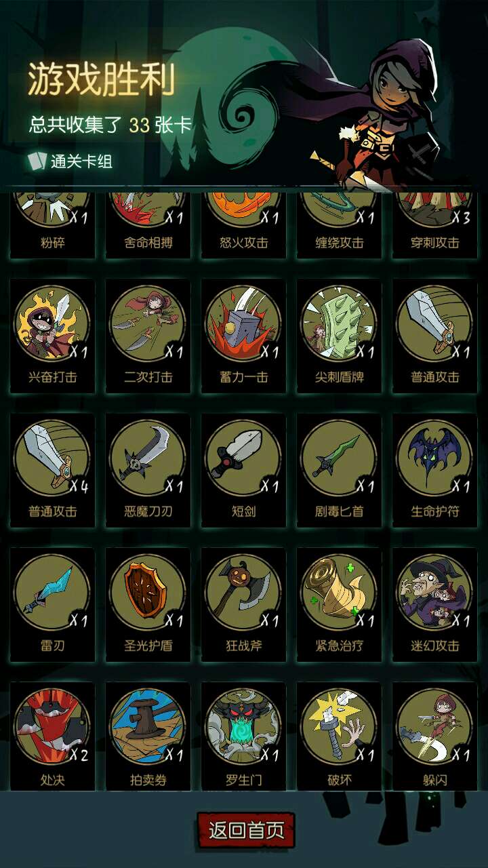Select the 圣光护盾 shield card

point(148,591)
